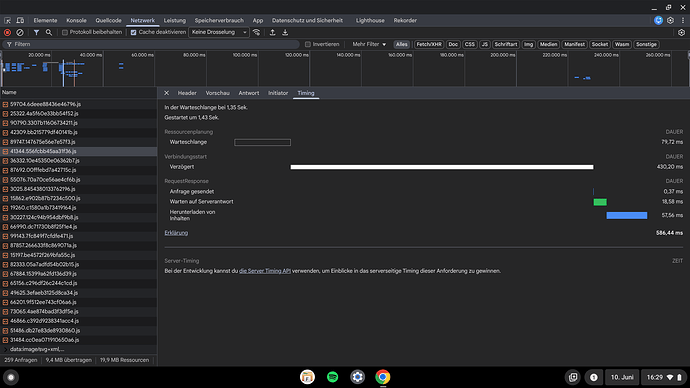Expand the Mehr Filter dropdown
Image resolution: width=690 pixels, height=388 pixels.
(369, 44)
